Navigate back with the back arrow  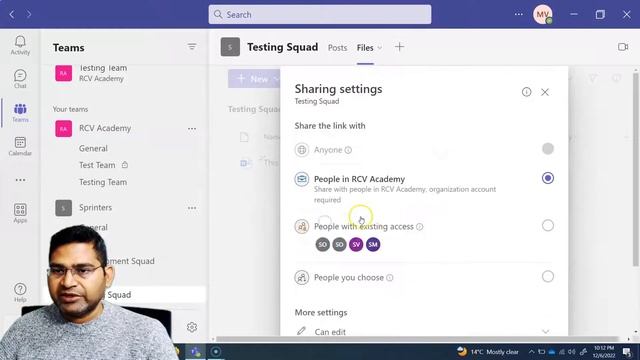12,15
